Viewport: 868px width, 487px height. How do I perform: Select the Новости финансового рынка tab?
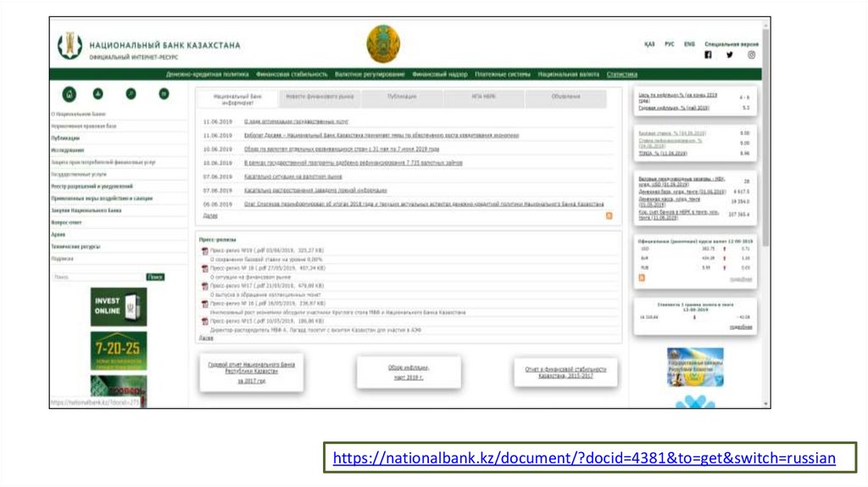[320, 99]
